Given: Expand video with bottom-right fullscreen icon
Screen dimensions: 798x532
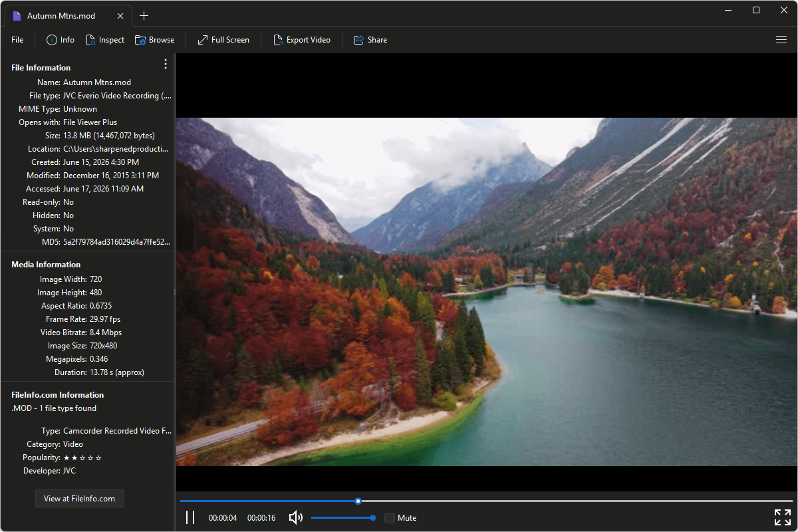Looking at the screenshot, I should 782,517.
